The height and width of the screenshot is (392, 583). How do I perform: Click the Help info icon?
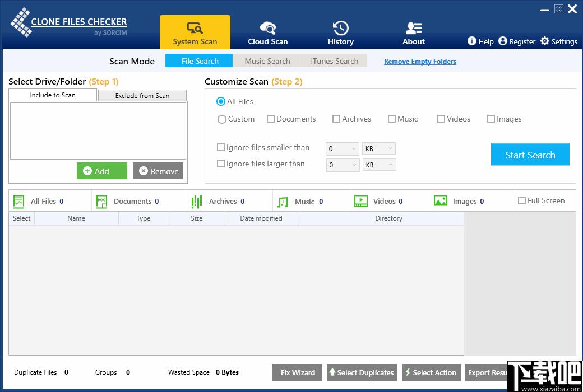[x=471, y=41]
